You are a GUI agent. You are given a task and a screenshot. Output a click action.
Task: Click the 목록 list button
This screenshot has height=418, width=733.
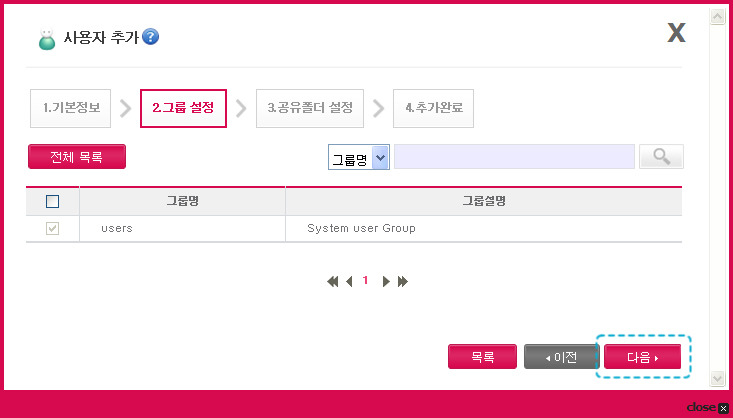click(482, 357)
